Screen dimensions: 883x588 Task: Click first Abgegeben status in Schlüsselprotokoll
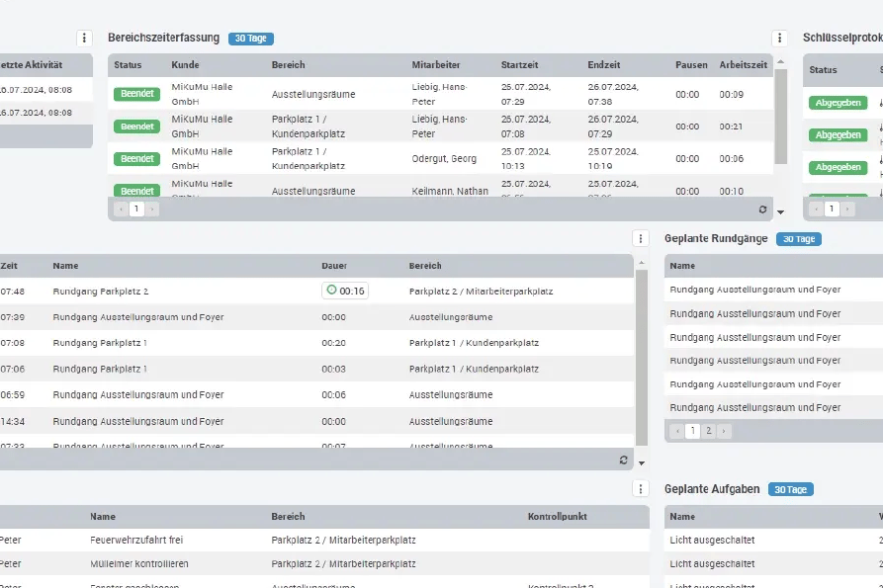tap(838, 103)
